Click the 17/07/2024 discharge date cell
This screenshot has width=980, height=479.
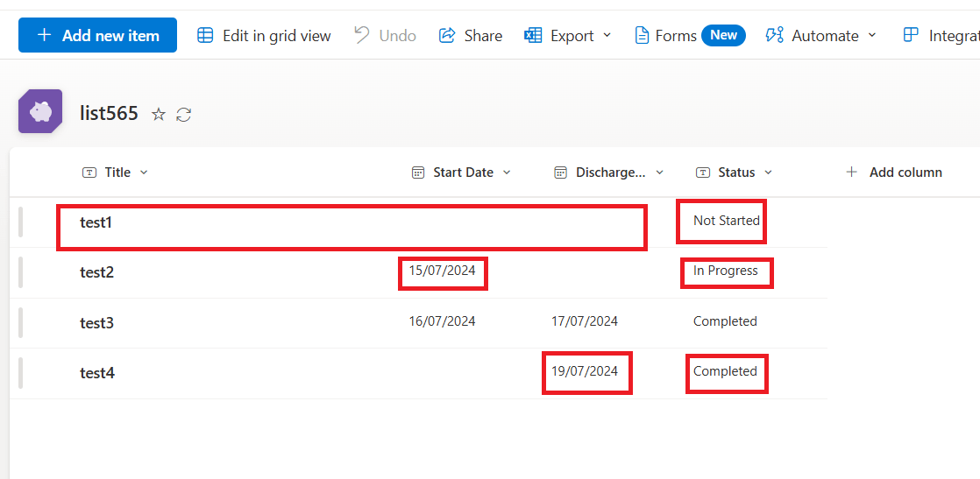point(585,321)
